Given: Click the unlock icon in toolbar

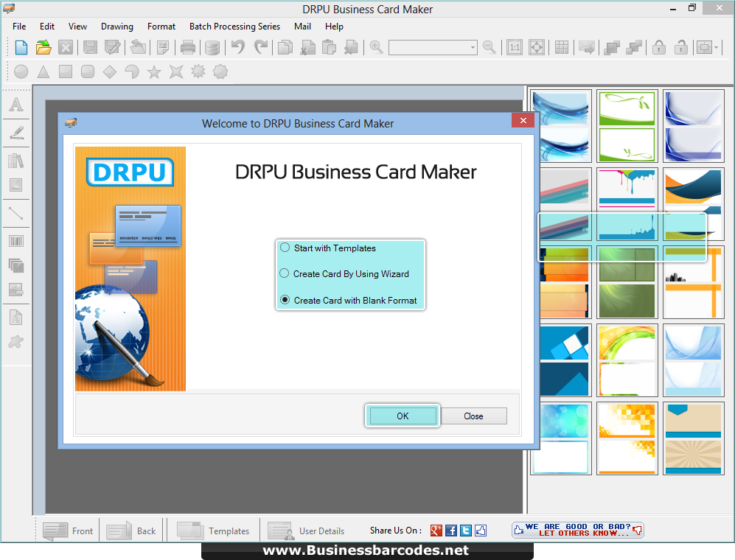Looking at the screenshot, I should [680, 47].
